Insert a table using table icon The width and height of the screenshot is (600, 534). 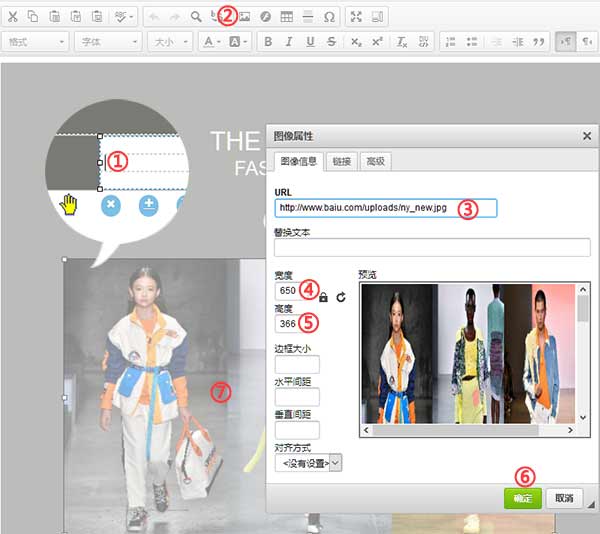287,17
